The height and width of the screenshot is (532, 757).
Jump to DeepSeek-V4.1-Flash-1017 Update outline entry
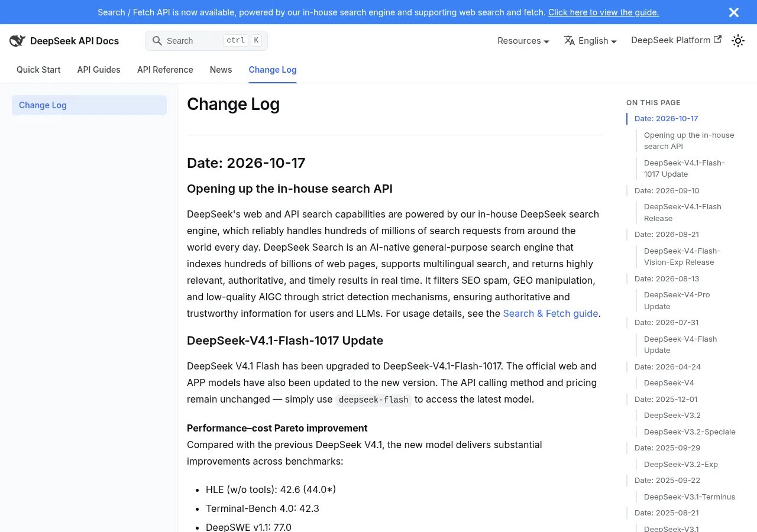click(x=684, y=168)
